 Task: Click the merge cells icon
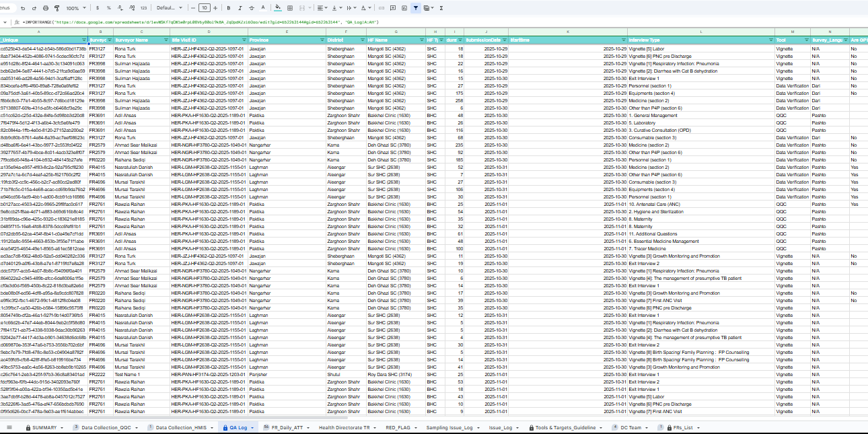click(302, 8)
